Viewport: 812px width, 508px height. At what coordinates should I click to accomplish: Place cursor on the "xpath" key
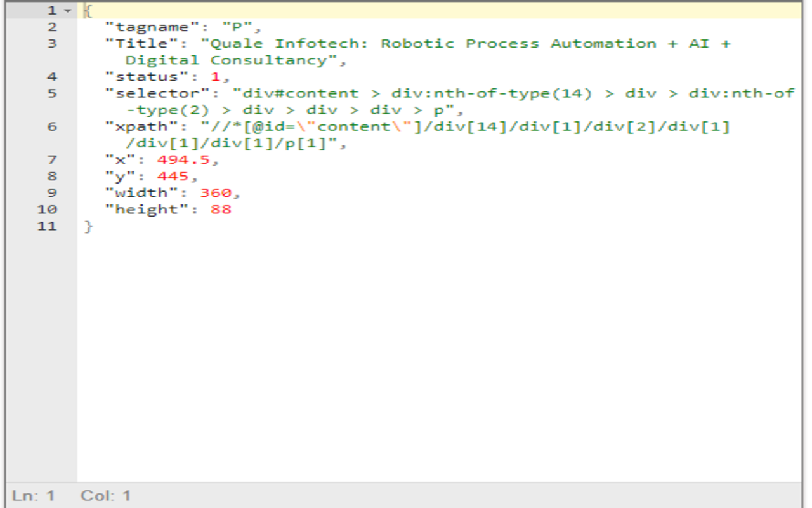(141, 126)
